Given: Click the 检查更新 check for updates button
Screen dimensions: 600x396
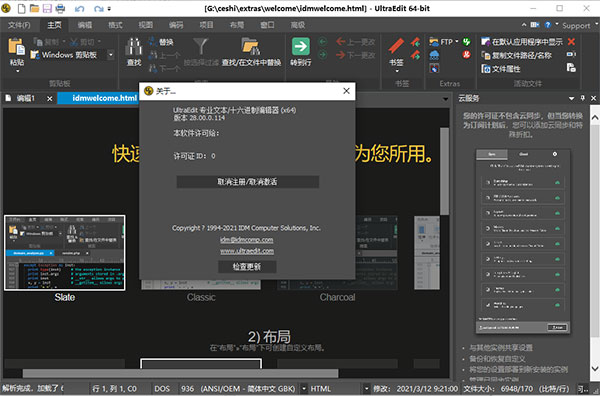Looking at the screenshot, I should tap(247, 267).
